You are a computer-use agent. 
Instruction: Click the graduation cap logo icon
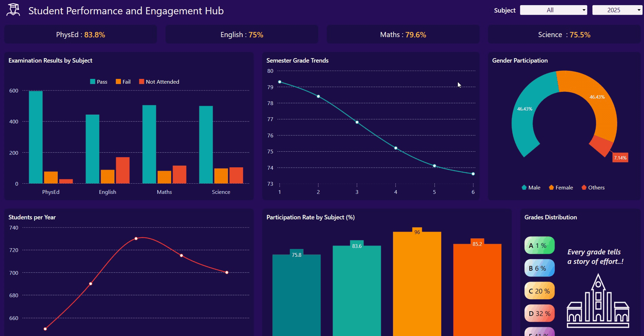click(x=13, y=9)
